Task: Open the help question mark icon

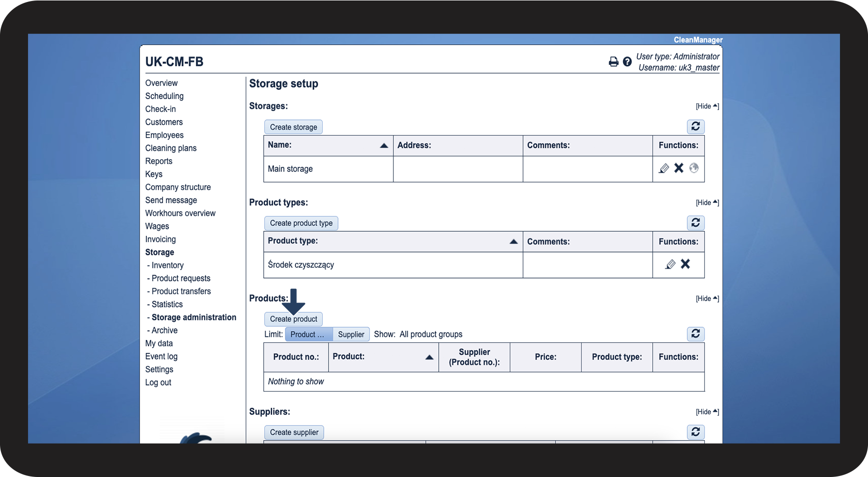Action: pos(627,62)
